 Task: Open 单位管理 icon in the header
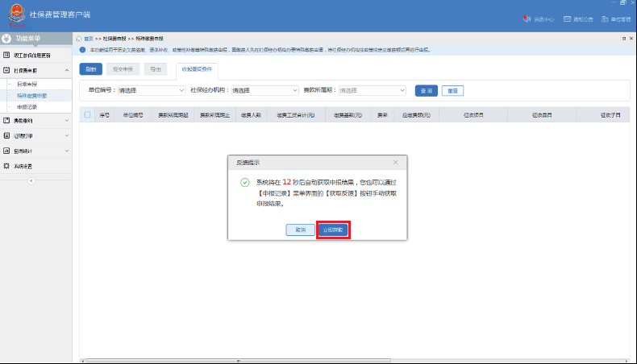[604, 19]
